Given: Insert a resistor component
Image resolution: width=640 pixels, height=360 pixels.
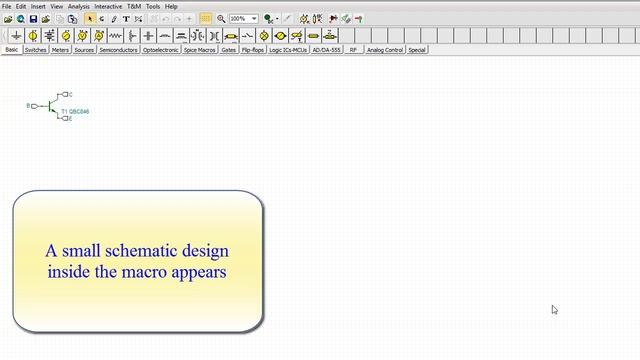Looking at the screenshot, I should click(x=116, y=36).
